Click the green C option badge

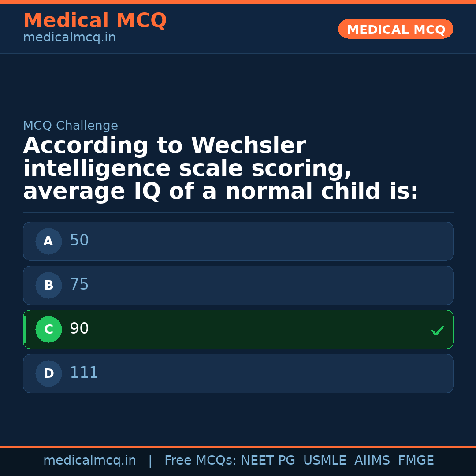48,329
